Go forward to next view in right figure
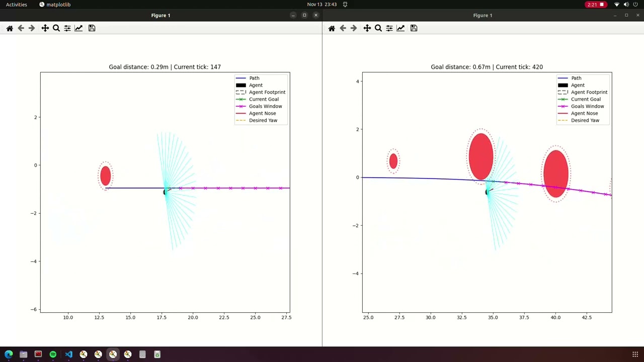The image size is (644, 362). (354, 28)
